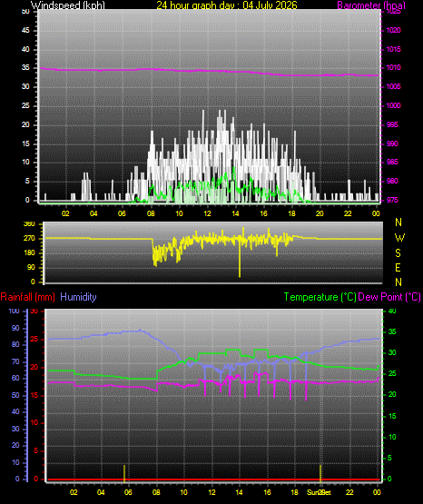Click hour "22" under the windspeed chart

[348, 213]
